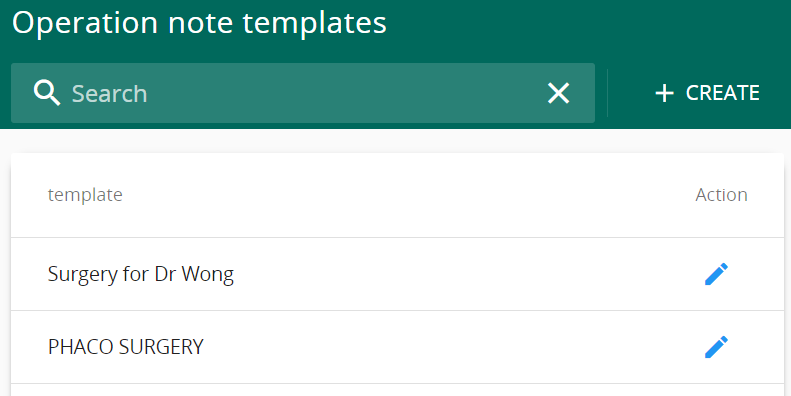This screenshot has height=396, width=791.
Task: Sort by the template column header
Action: click(x=85, y=195)
